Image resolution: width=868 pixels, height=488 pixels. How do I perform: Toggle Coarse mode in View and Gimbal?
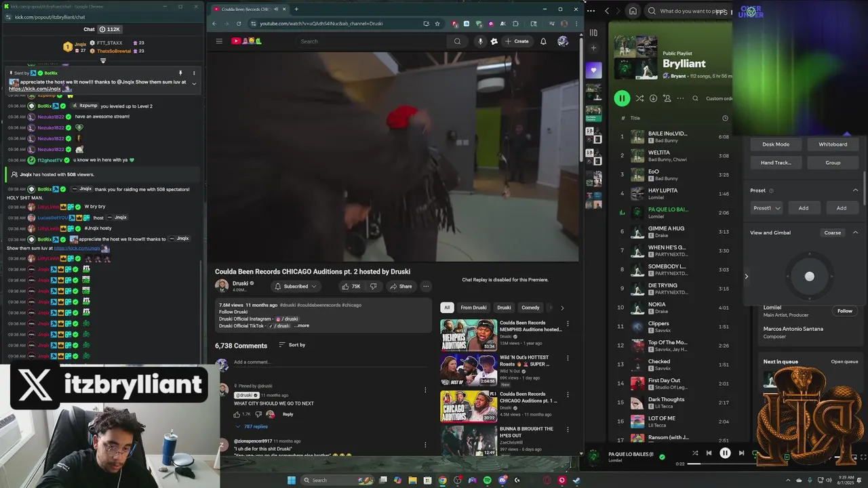(832, 232)
